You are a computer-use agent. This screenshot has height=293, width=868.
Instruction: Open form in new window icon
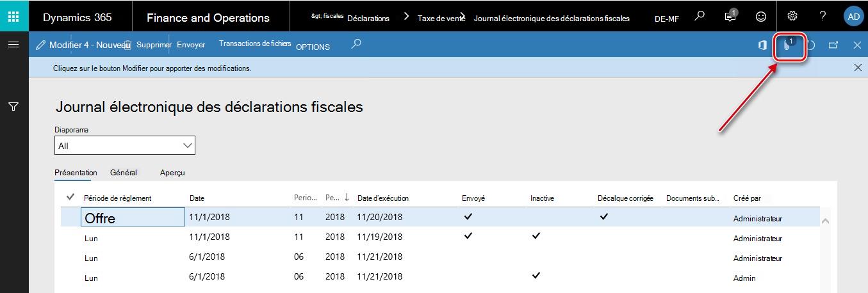point(833,45)
